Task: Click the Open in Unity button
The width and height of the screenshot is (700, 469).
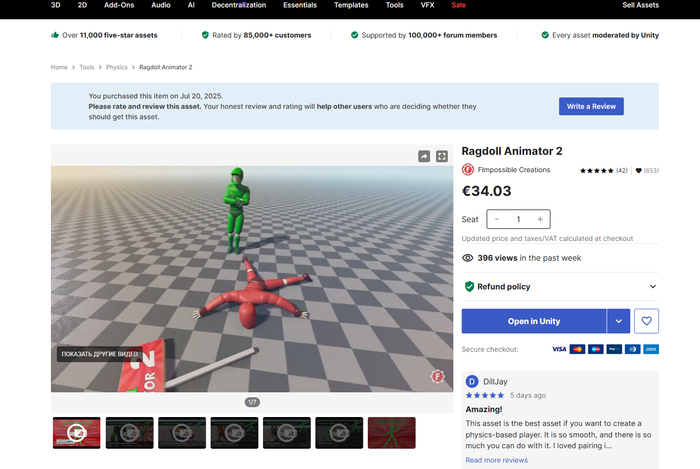Action: 533,321
